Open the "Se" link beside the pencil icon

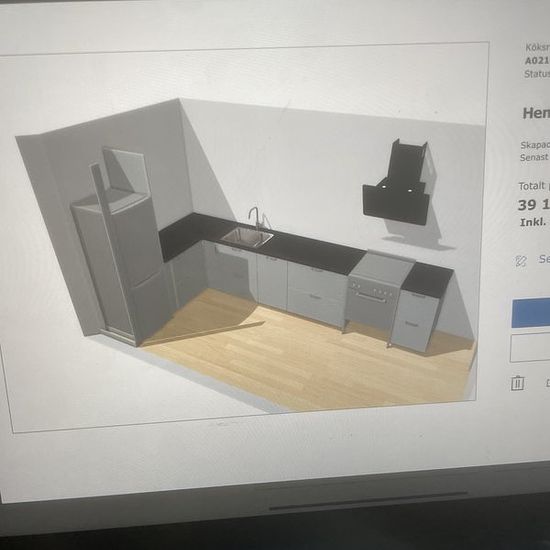click(x=544, y=259)
